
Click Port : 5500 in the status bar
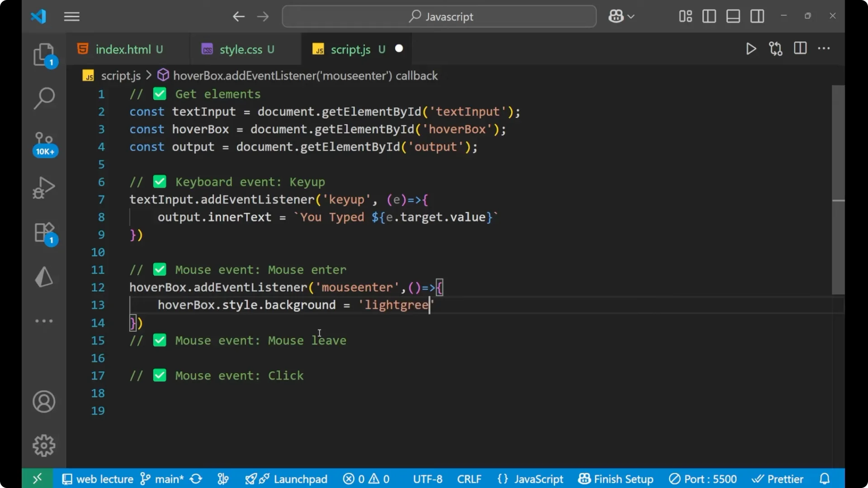point(703,479)
